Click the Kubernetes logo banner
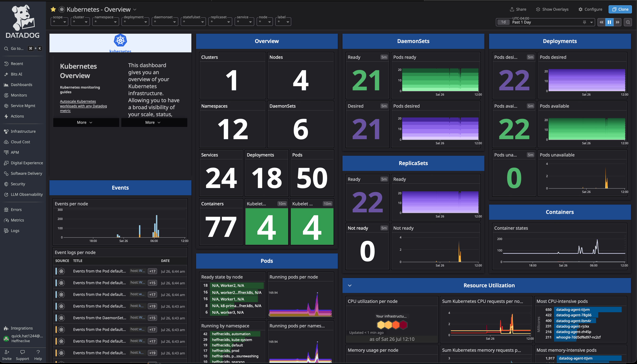The height and width of the screenshot is (364, 637). (x=120, y=43)
